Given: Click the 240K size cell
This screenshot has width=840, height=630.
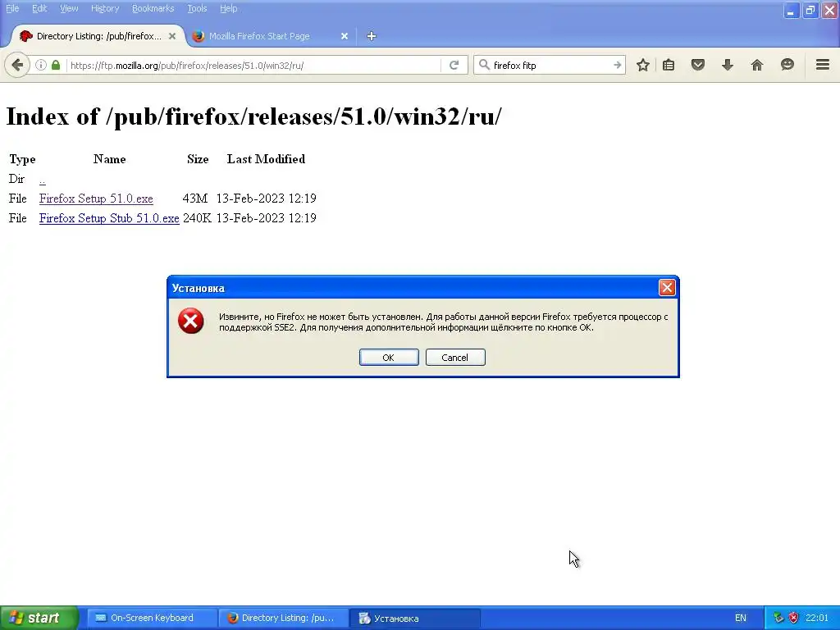Looking at the screenshot, I should pyautogui.click(x=197, y=218).
